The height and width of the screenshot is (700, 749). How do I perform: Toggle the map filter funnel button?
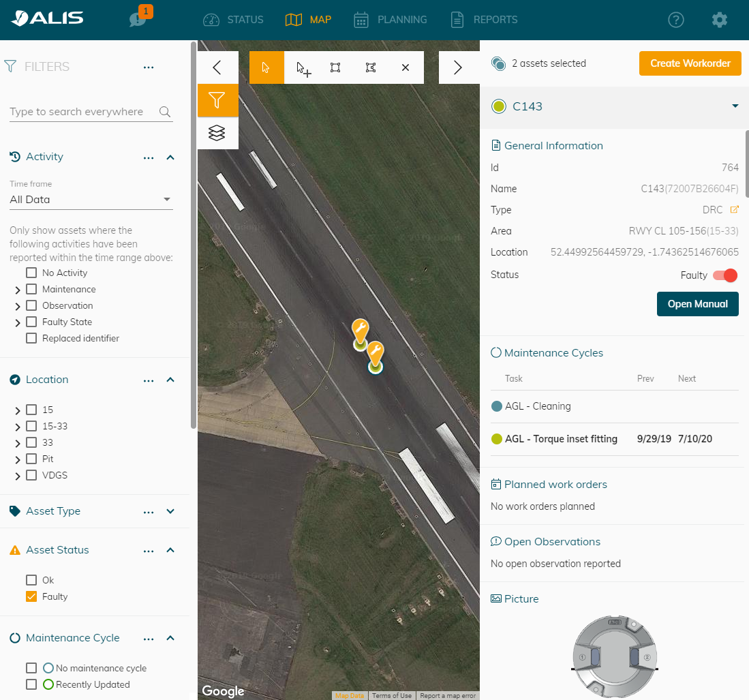217,101
